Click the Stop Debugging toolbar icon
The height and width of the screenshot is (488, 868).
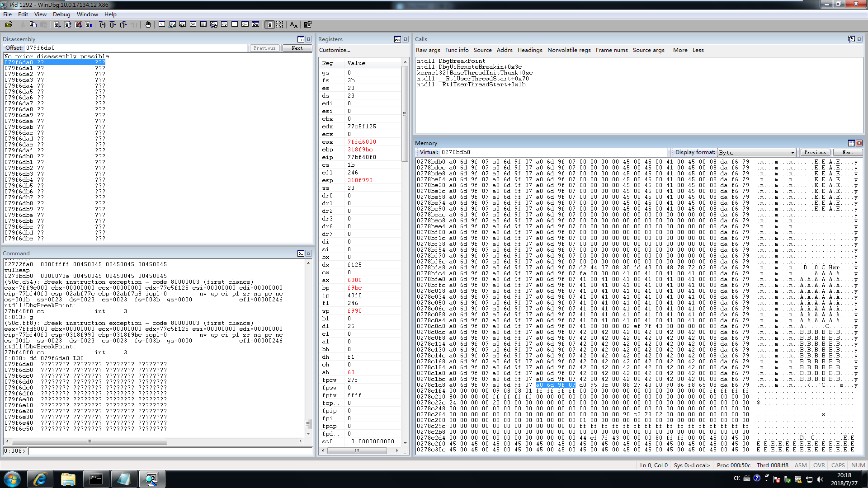point(78,24)
